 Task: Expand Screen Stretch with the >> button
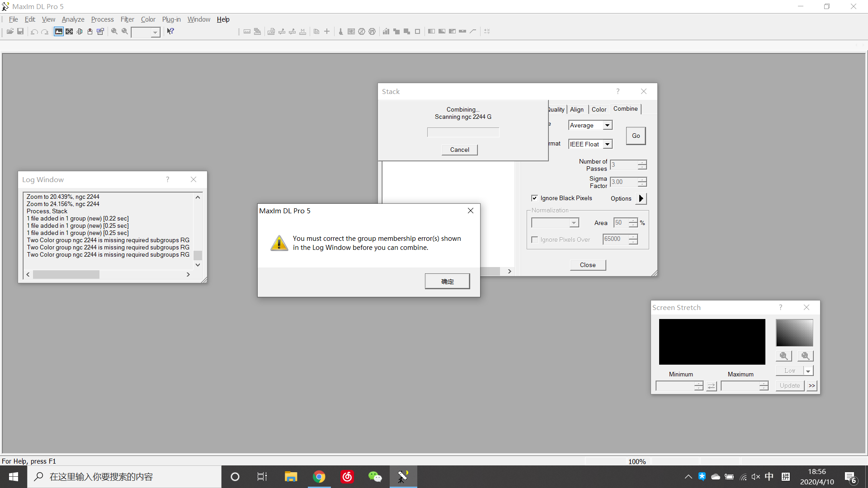coord(812,386)
